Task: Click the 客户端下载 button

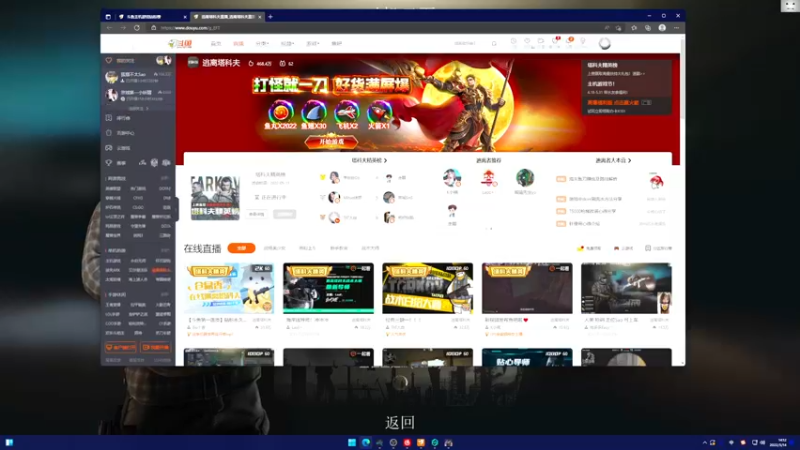Action: pos(121,347)
